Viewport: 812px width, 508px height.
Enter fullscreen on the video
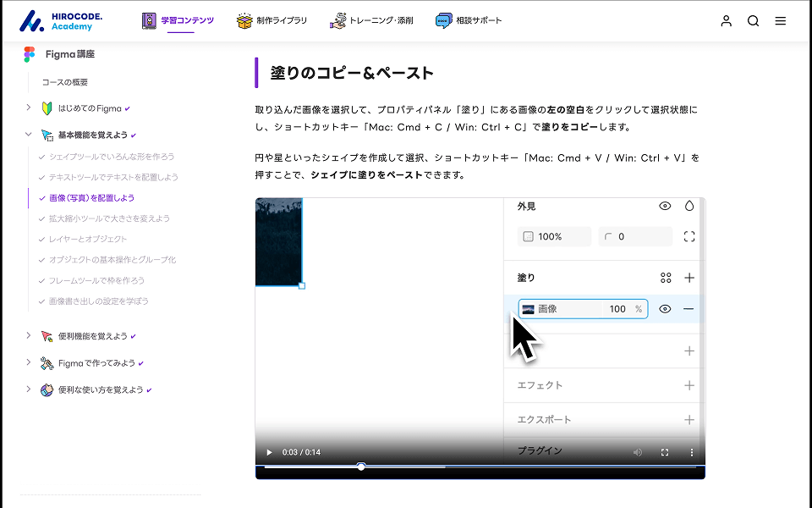(x=665, y=452)
